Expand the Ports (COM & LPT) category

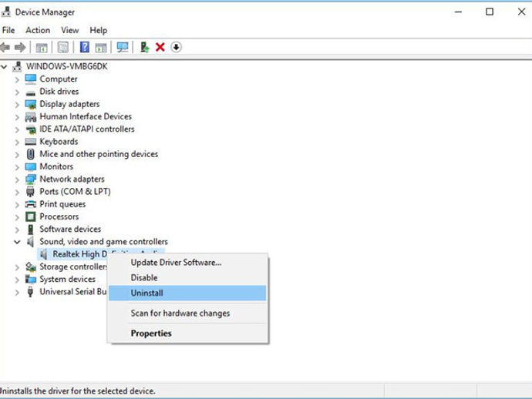pos(17,193)
